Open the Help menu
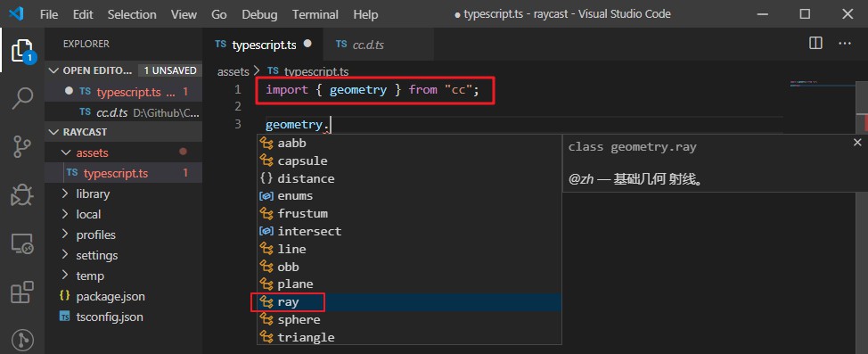The width and height of the screenshot is (868, 354). coord(365,14)
